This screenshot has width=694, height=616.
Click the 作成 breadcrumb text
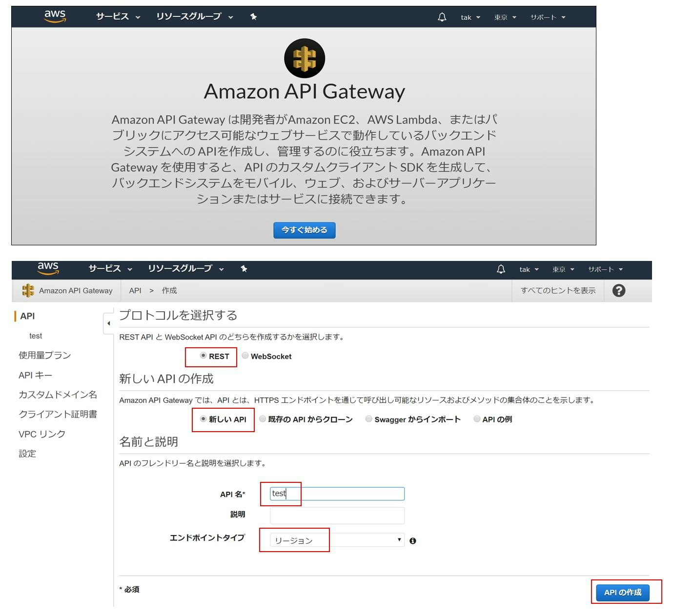[x=169, y=291]
